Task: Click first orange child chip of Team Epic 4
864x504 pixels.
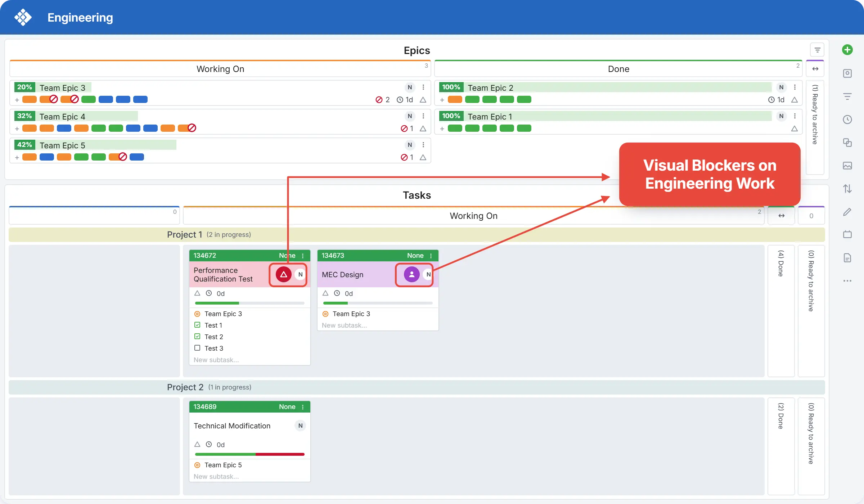Action: (30, 128)
